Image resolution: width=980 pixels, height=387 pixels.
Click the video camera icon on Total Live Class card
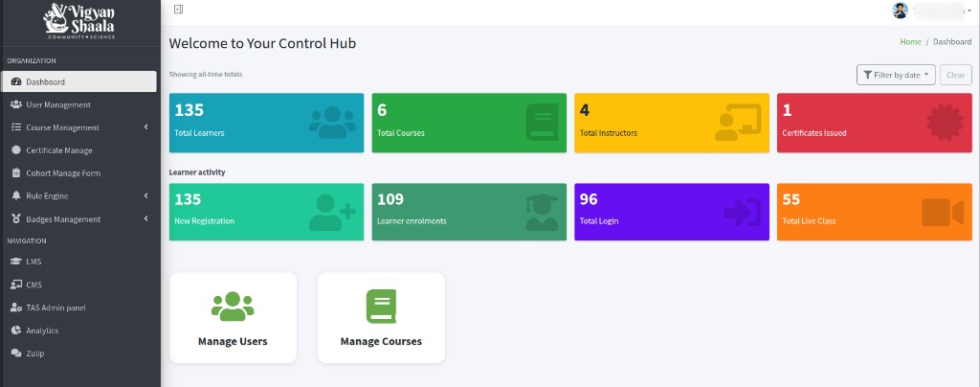coord(943,213)
